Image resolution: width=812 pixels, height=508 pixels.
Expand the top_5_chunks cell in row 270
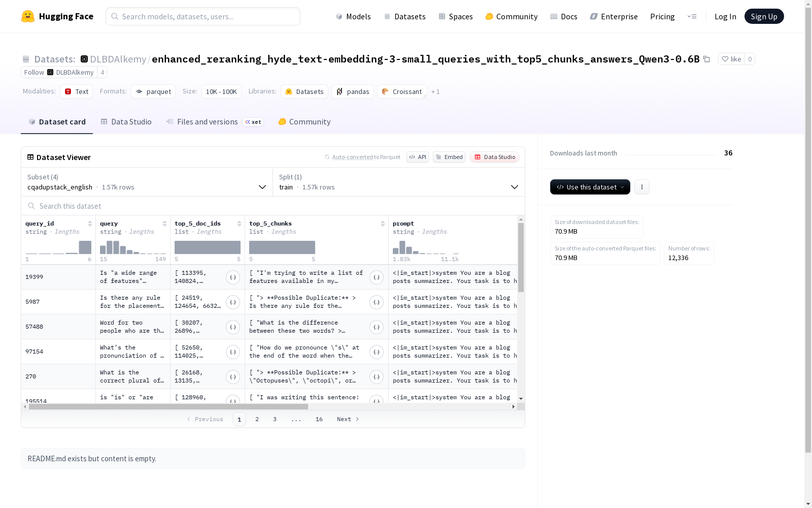tap(377, 376)
